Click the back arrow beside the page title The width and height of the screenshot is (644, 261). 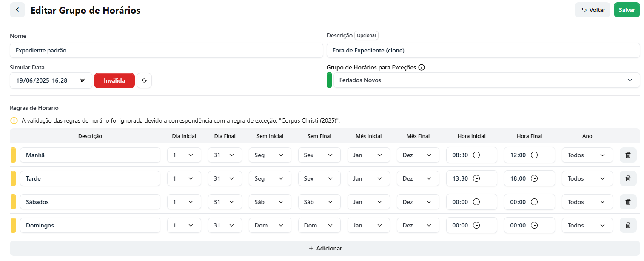17,10
